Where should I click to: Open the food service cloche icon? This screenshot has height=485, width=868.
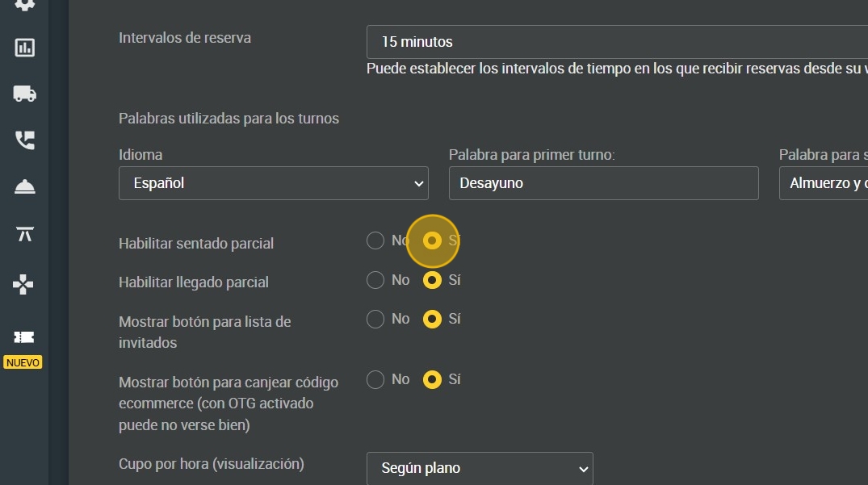[x=24, y=187]
